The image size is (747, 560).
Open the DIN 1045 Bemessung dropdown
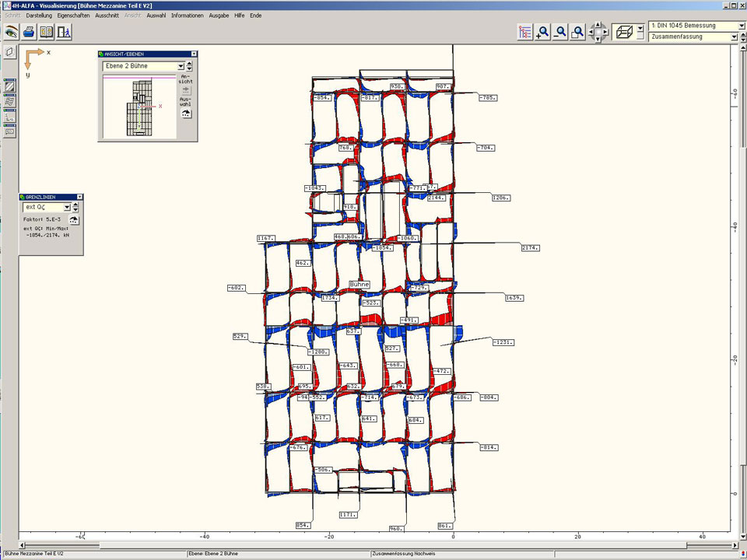(x=734, y=26)
